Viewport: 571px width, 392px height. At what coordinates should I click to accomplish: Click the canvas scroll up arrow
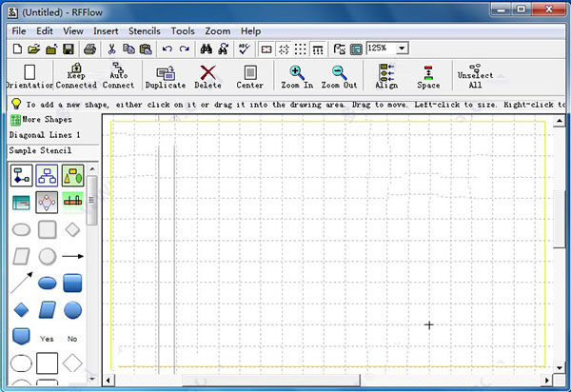(559, 121)
